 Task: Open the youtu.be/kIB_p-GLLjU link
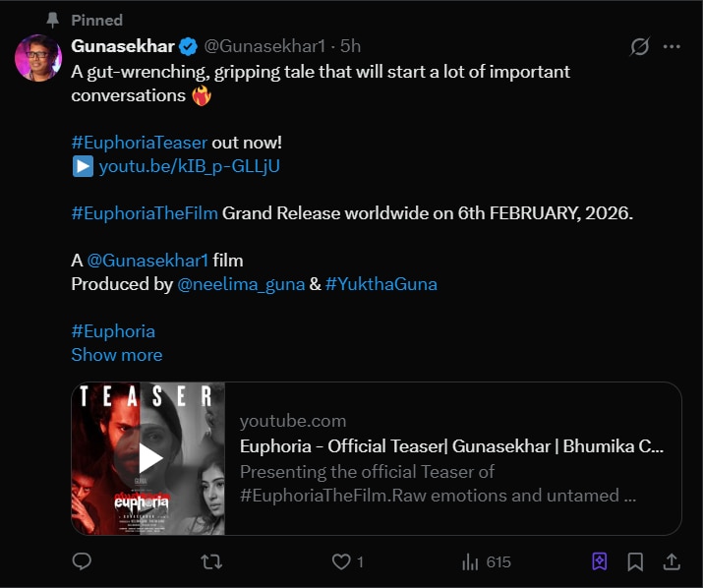(x=189, y=166)
